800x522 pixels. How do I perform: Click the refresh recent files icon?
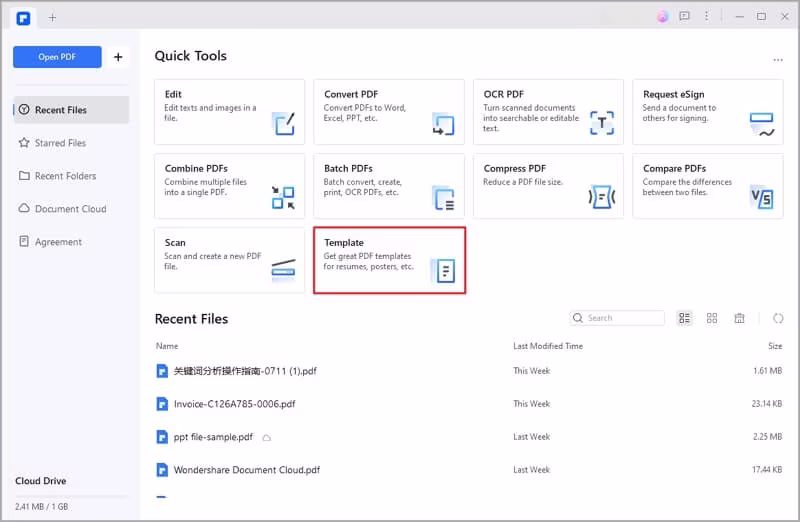(778, 318)
